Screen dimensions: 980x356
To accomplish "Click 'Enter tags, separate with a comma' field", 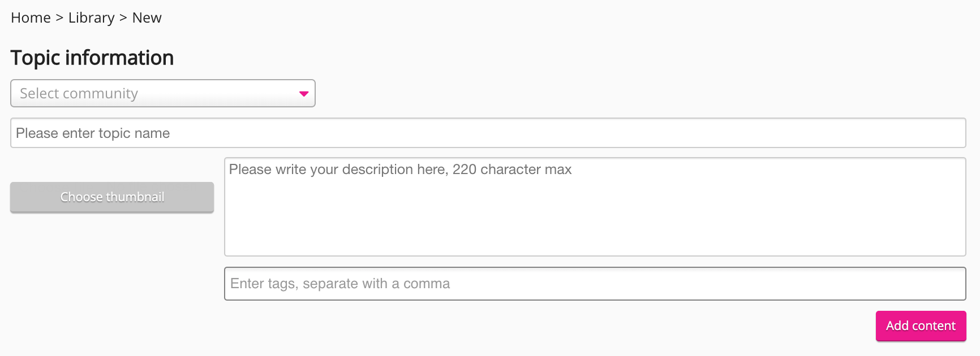I will tap(595, 284).
